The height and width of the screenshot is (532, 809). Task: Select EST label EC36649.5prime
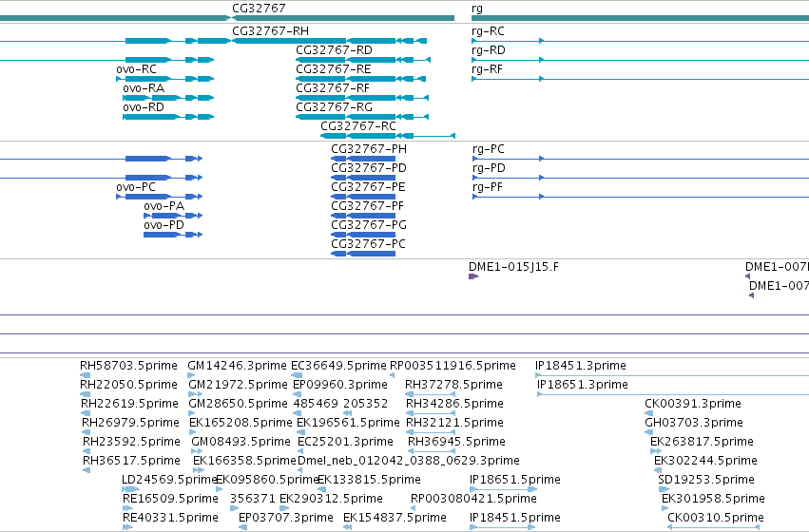338,366
